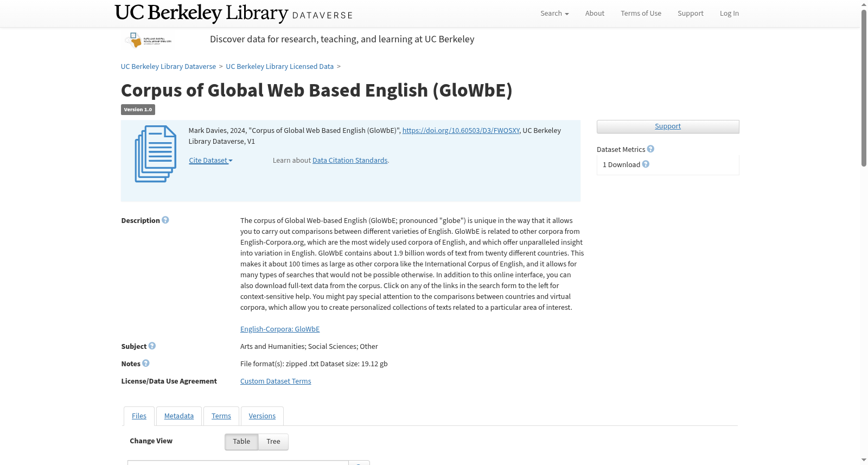The image size is (868, 465).
Task: Show Description field help tooltip
Action: 165,220
